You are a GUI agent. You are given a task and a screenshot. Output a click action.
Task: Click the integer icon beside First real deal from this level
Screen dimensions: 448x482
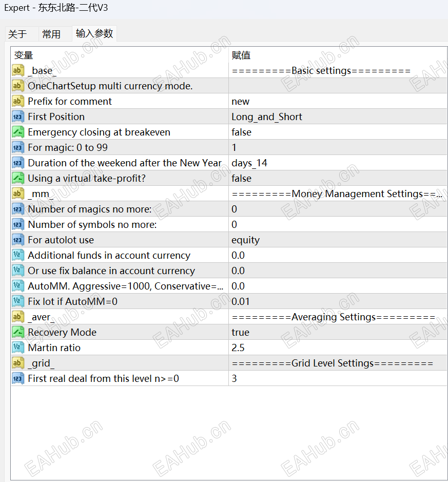18,378
